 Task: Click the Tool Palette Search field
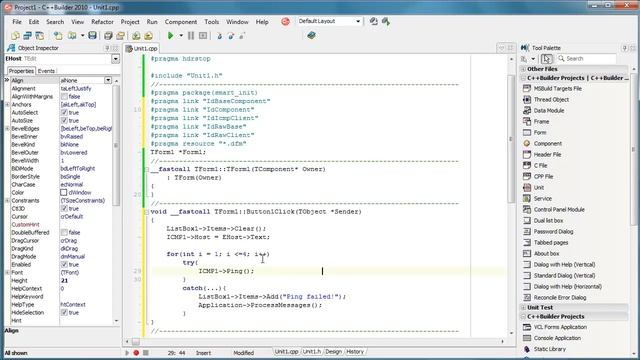coord(586,59)
